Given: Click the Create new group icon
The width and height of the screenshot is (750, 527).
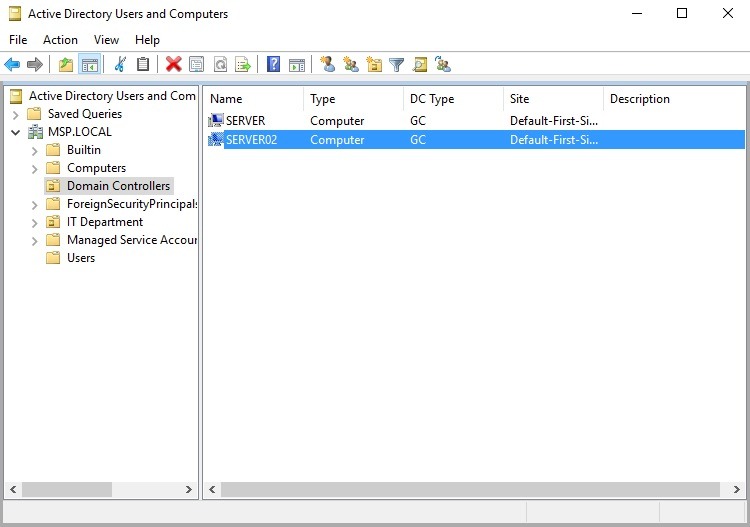Looking at the screenshot, I should point(350,65).
